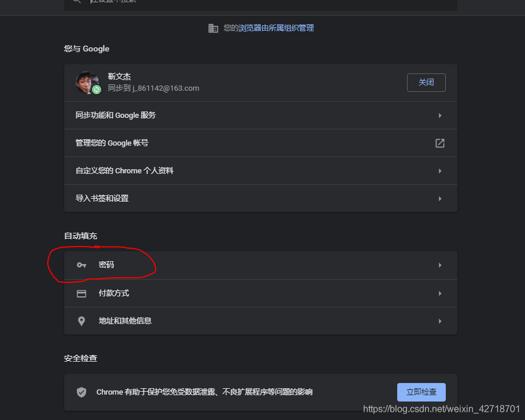This screenshot has height=420, width=525.
Task: Click into the settings search field
Action: click(261, 3)
